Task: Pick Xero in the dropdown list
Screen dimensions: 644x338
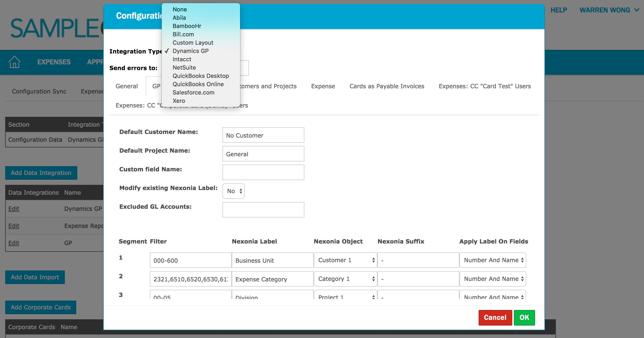Action: pyautogui.click(x=179, y=101)
